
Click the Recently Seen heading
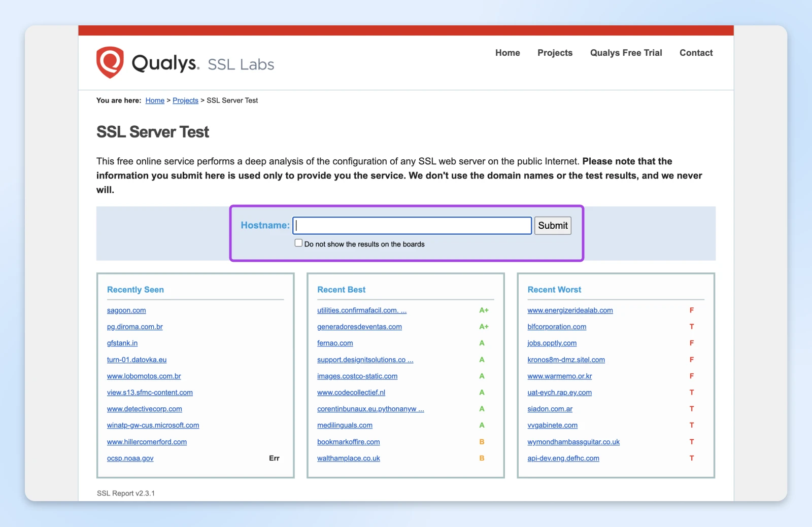click(136, 290)
